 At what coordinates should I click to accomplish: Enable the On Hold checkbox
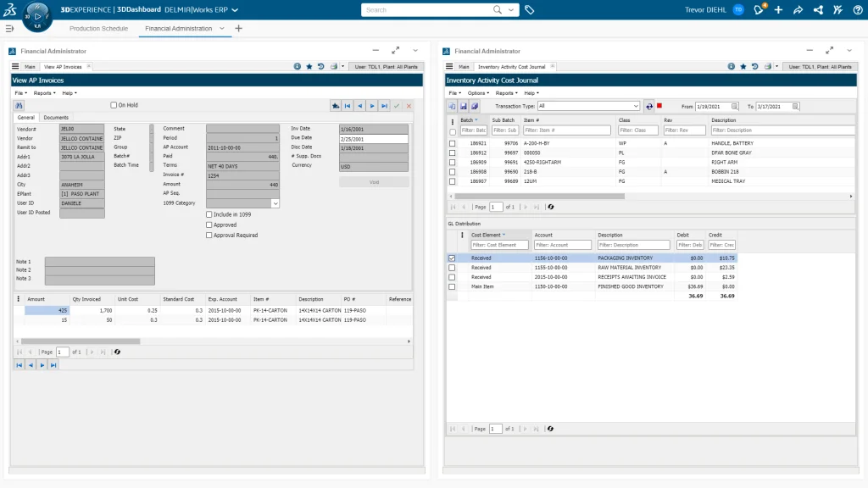tap(114, 105)
